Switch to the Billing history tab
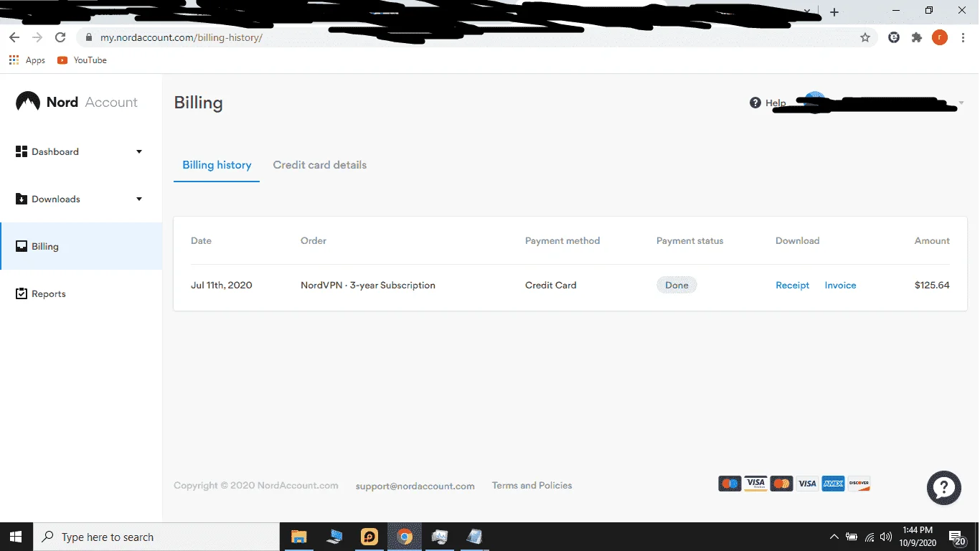 tap(217, 165)
